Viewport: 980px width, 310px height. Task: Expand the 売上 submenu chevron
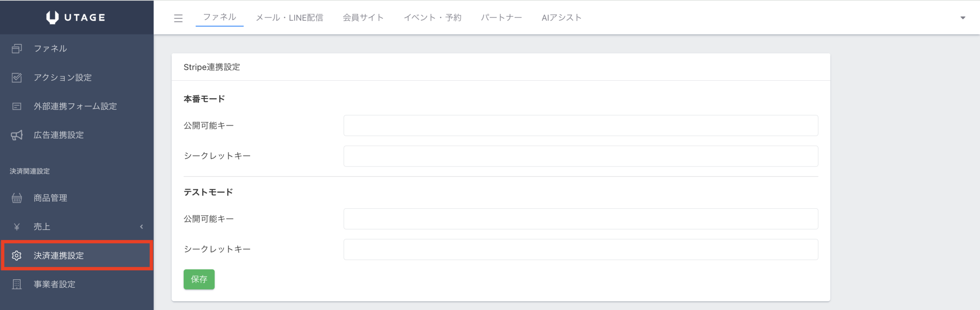(142, 227)
